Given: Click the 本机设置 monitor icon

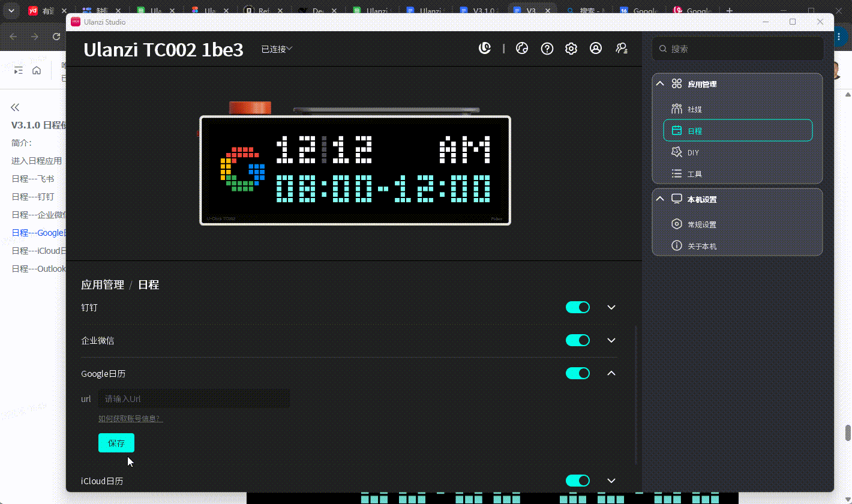Looking at the screenshot, I should tap(677, 199).
